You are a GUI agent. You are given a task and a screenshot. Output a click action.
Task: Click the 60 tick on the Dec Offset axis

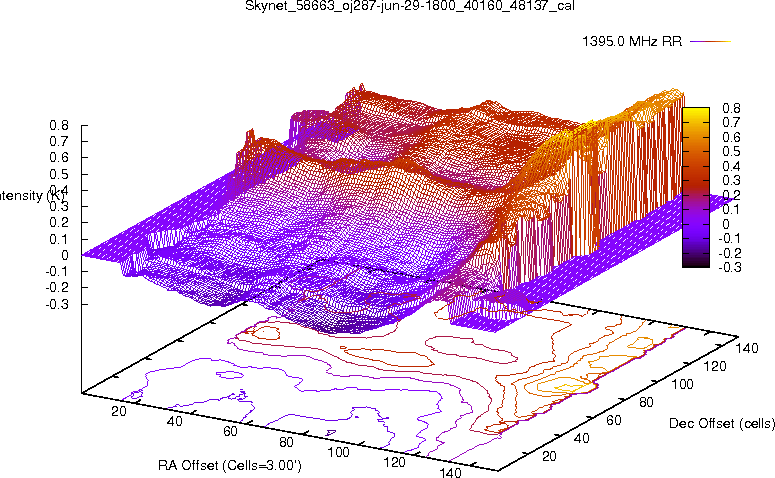[614, 421]
